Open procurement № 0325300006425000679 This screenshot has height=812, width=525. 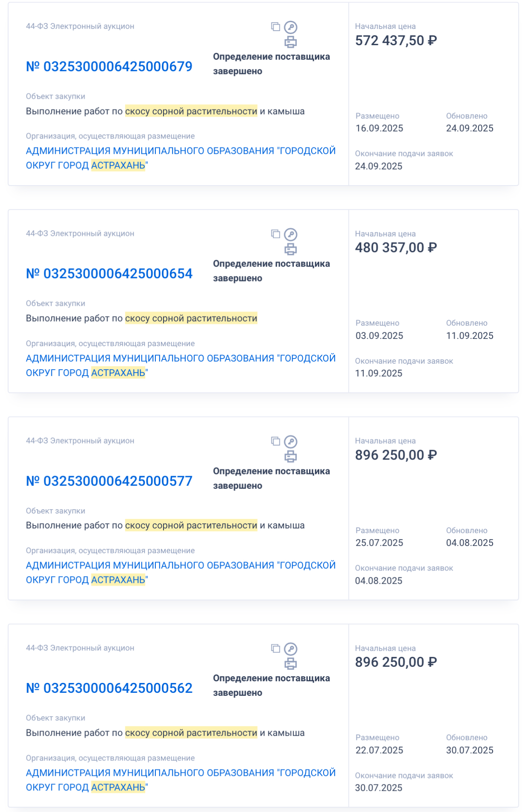[x=109, y=67]
